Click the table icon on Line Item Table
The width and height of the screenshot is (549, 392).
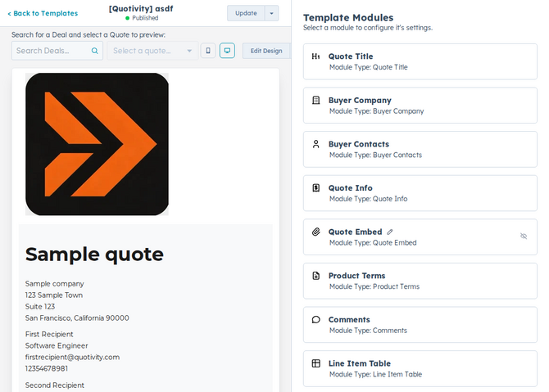[315, 363]
